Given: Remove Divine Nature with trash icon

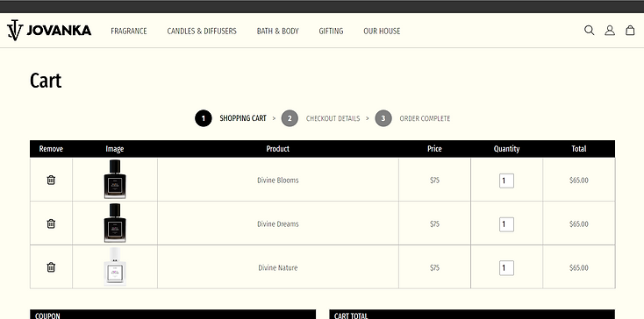Looking at the screenshot, I should click(51, 267).
